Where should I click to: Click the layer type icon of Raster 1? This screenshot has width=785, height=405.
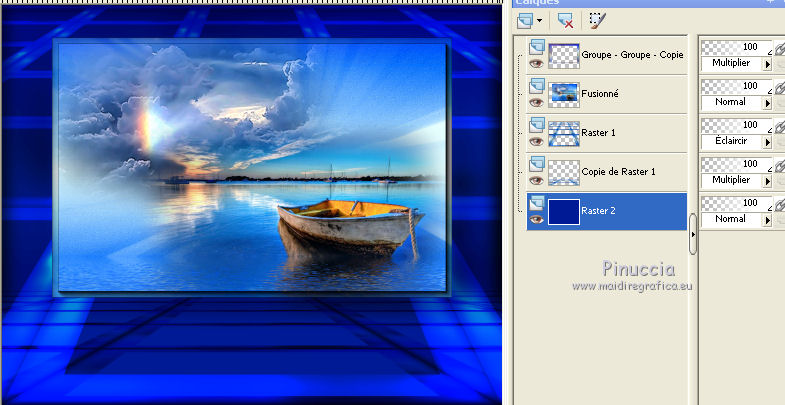pos(537,125)
